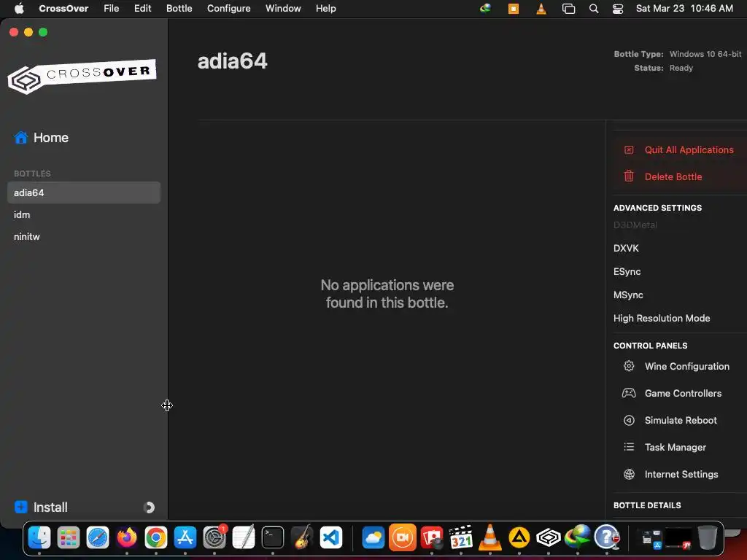Screen dimensions: 747x560
Task: Click the IDM globe icon in menu bar
Action: [x=485, y=8]
